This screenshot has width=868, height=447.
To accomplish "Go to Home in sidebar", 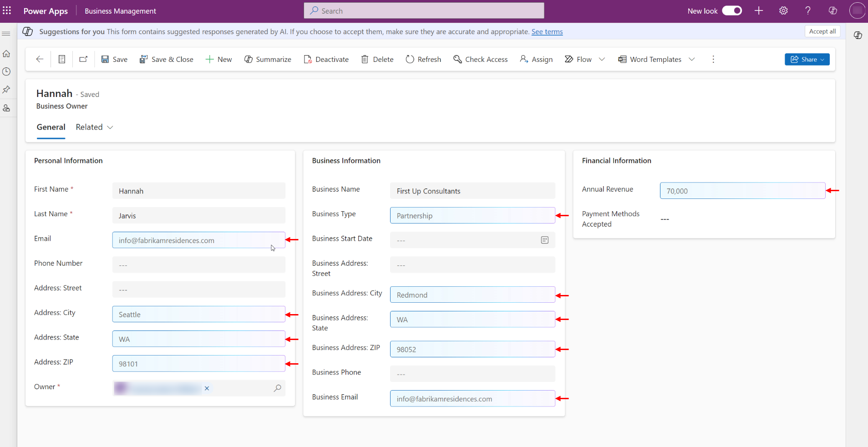I will (6, 54).
